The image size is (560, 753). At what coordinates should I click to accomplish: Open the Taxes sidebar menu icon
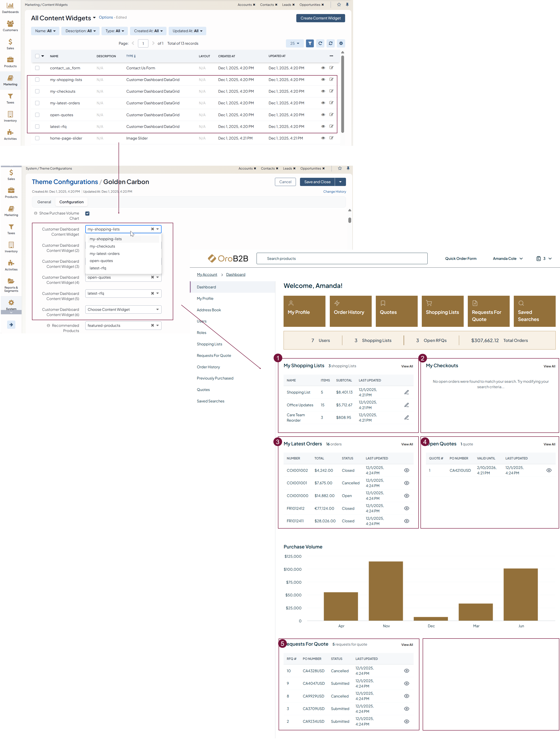click(x=10, y=98)
